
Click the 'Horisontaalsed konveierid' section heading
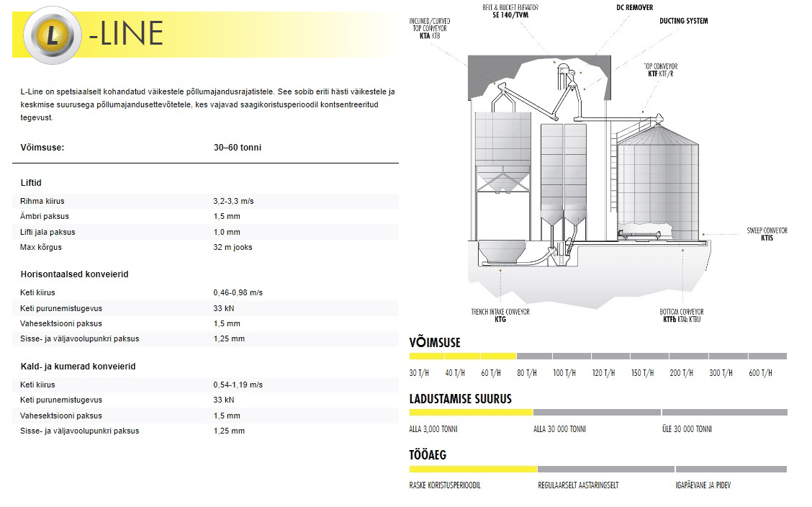74,274
